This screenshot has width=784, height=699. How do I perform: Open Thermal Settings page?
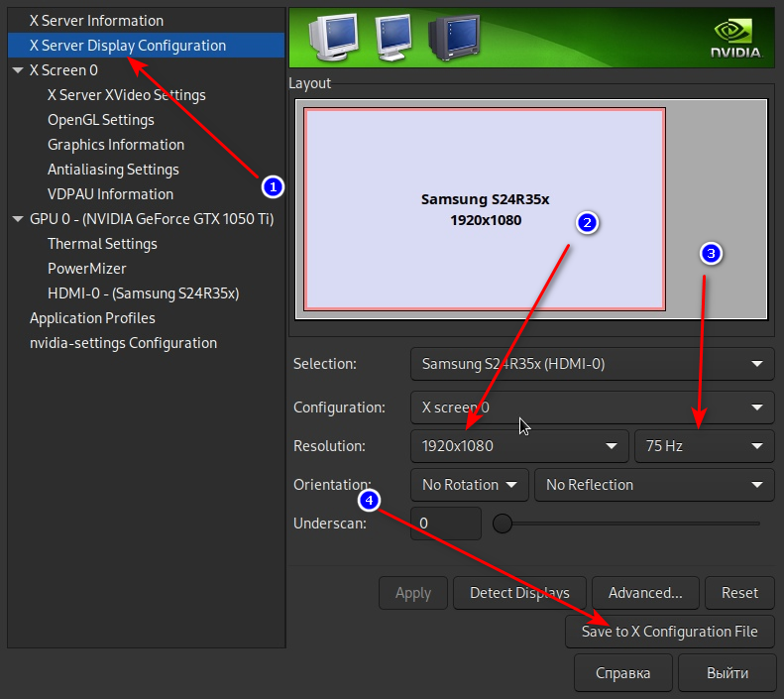tap(102, 244)
